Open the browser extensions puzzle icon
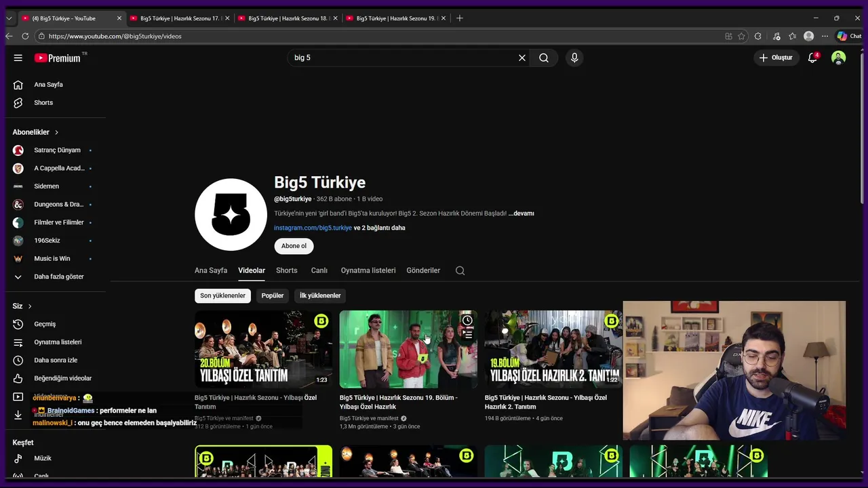 coord(758,36)
